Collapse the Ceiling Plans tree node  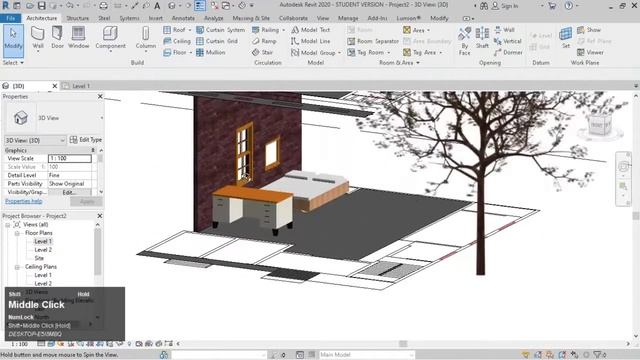point(17,267)
